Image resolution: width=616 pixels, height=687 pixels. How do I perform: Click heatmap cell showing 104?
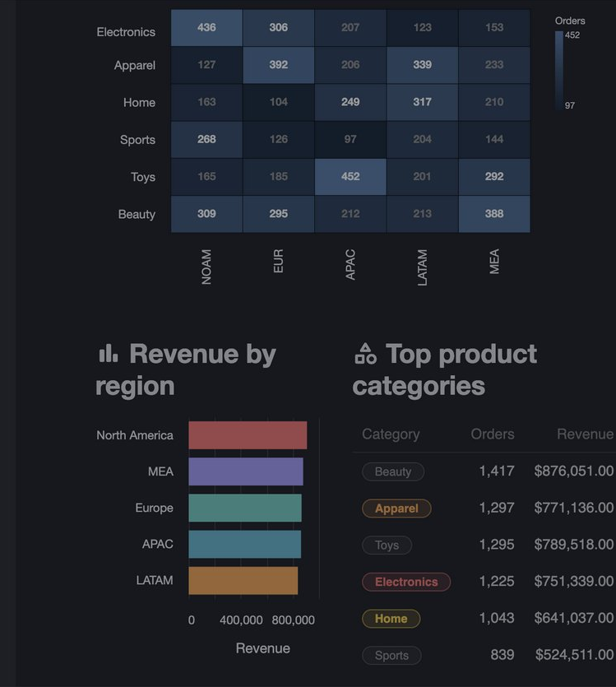click(279, 102)
